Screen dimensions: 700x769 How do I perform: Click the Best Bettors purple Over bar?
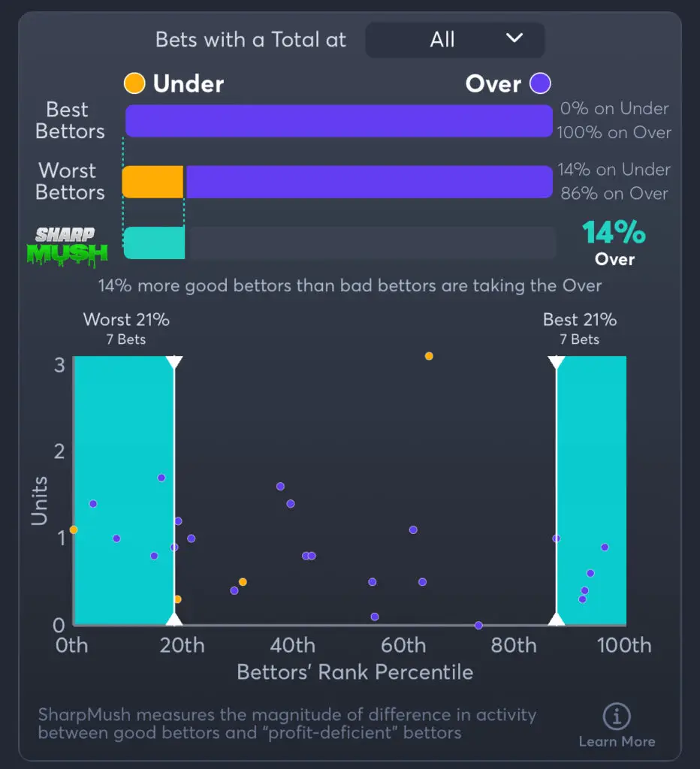pyautogui.click(x=339, y=121)
